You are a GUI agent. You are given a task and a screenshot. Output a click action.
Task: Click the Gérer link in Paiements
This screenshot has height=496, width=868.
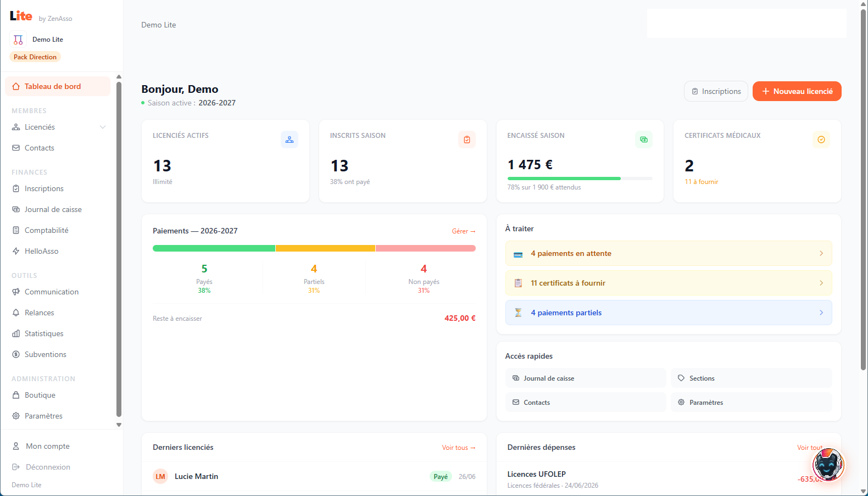[x=464, y=231]
